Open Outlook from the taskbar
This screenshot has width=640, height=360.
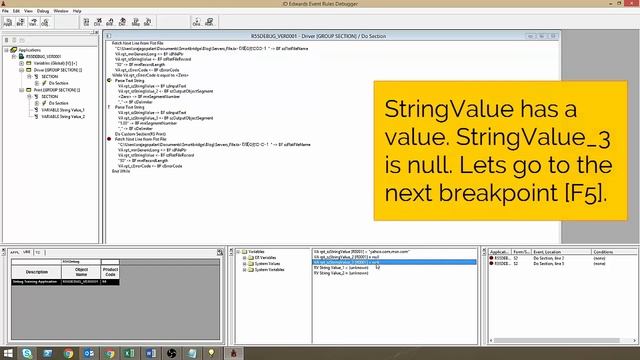(x=89, y=353)
